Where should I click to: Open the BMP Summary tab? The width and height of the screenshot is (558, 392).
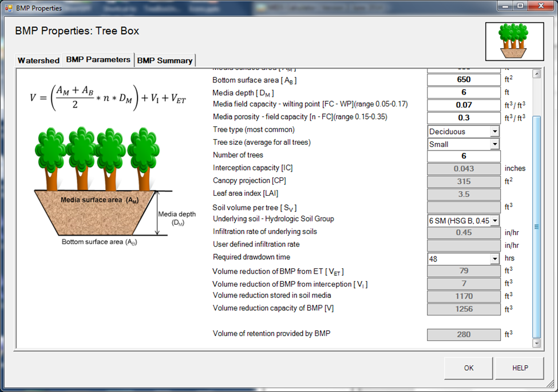[165, 61]
